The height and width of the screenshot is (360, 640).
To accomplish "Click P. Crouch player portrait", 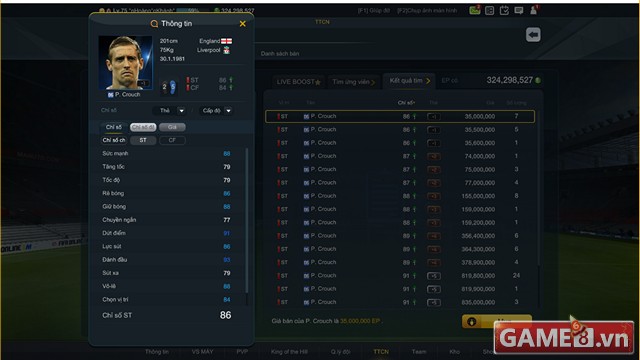I will pyautogui.click(x=125, y=62).
